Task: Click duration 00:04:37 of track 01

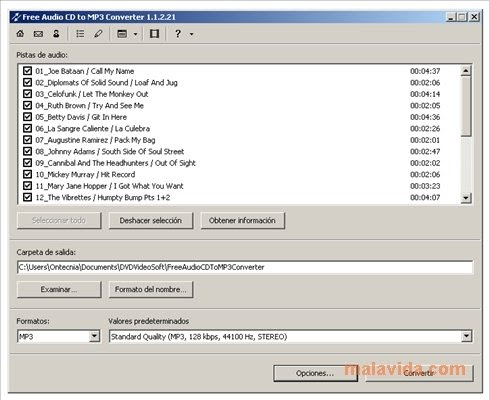Action: (425, 71)
